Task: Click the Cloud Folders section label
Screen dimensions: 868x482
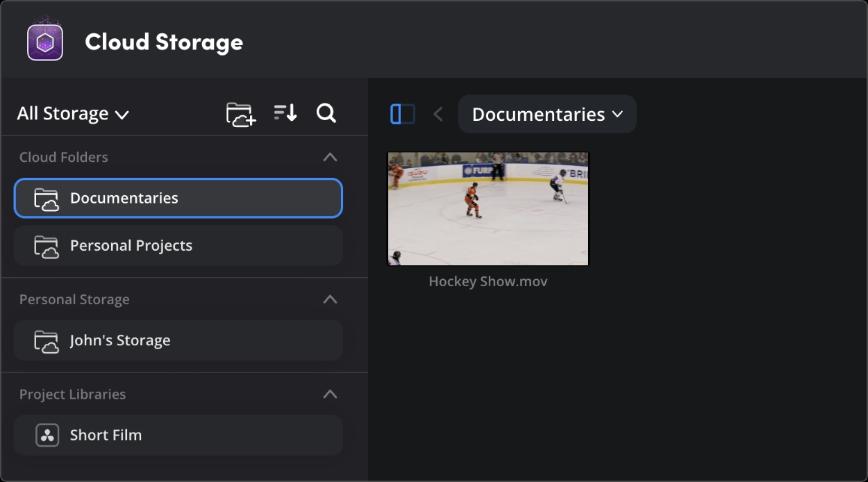Action: click(64, 157)
